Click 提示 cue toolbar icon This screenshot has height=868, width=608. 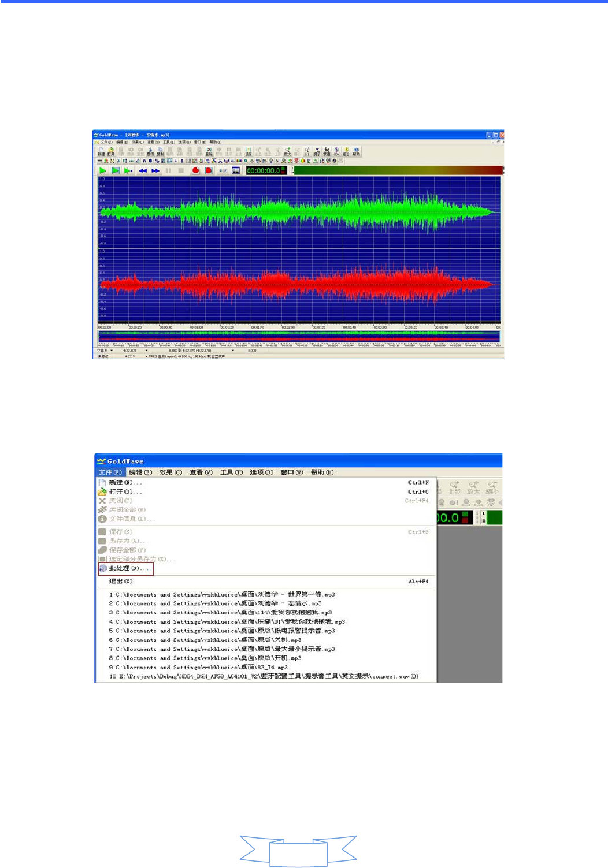point(317,151)
